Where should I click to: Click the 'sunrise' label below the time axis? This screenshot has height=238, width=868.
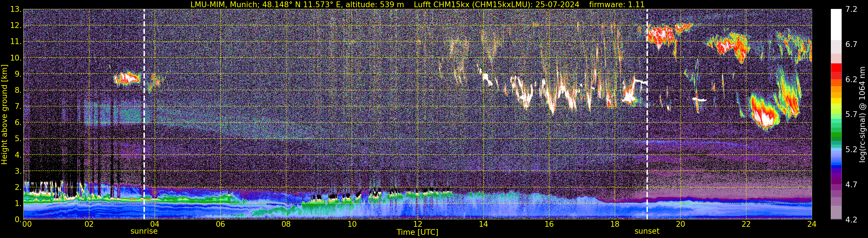coord(144,231)
